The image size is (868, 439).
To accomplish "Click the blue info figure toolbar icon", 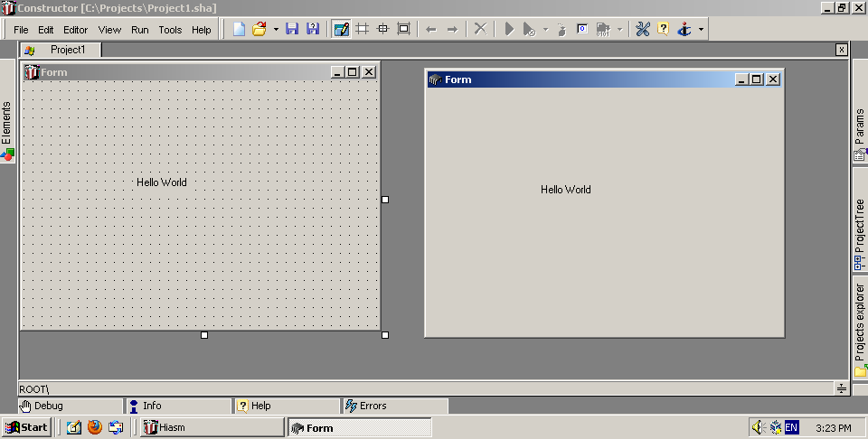I will pos(684,29).
